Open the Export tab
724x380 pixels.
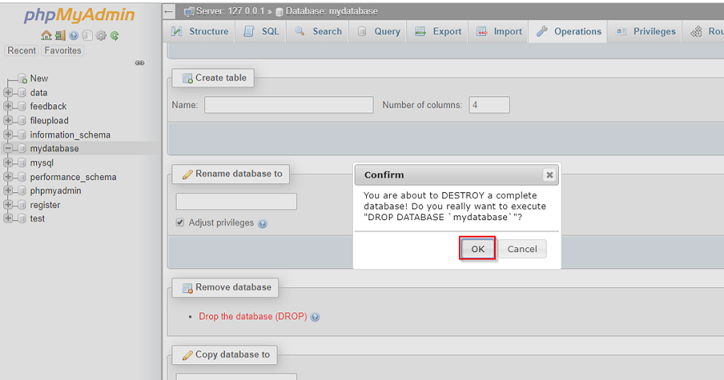(438, 31)
